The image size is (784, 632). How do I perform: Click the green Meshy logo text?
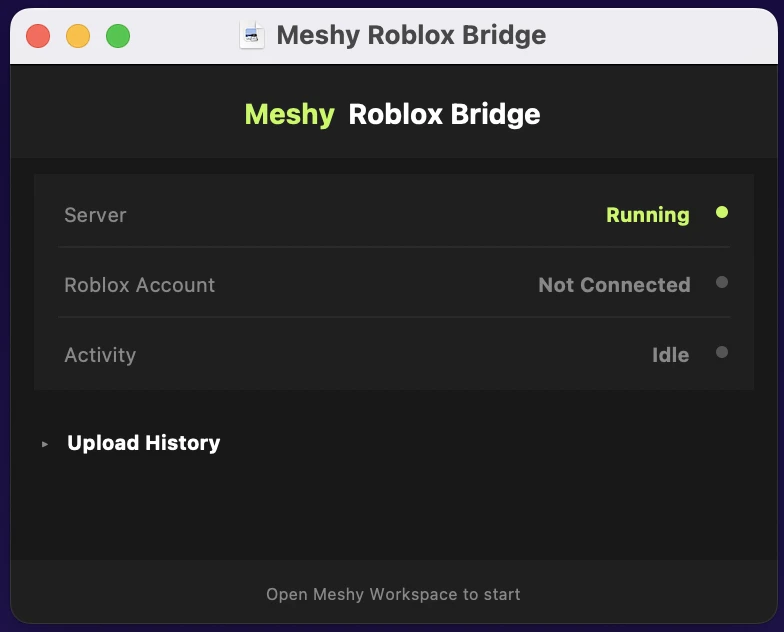[x=289, y=114]
